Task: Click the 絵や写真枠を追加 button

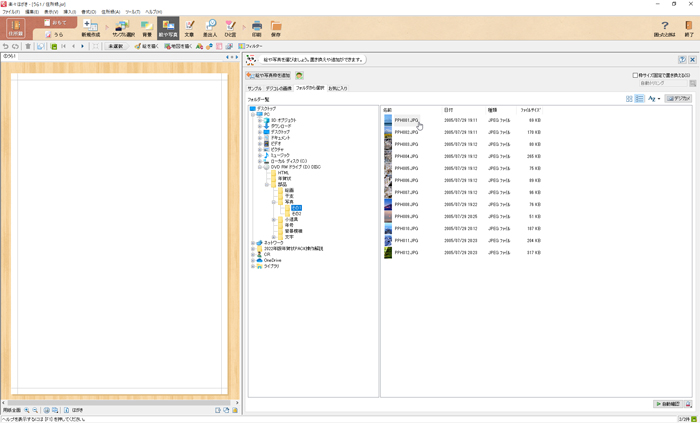Action: (269, 75)
